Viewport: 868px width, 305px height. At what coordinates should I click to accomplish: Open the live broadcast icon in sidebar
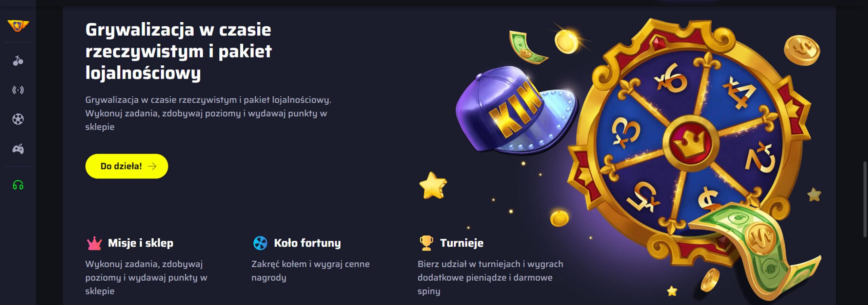tap(18, 90)
